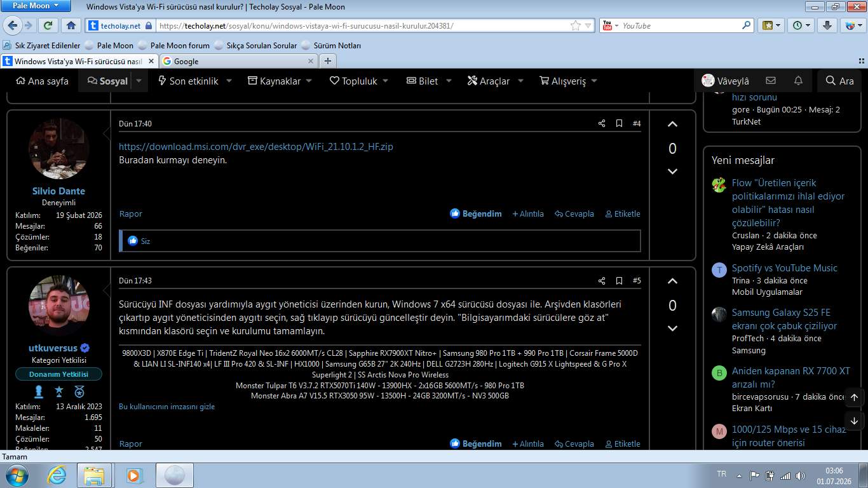Image resolution: width=868 pixels, height=488 pixels.
Task: Bookmark this page with the star icon
Action: coord(575,25)
